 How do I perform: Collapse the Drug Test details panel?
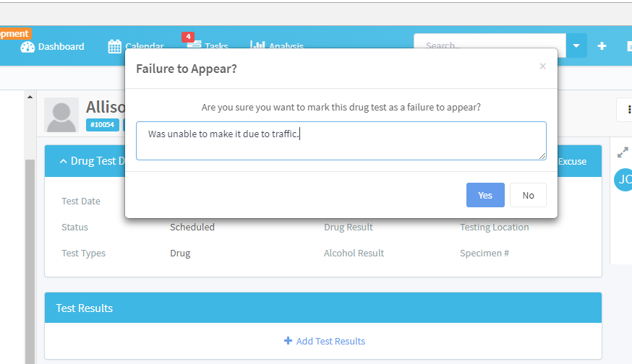(64, 161)
